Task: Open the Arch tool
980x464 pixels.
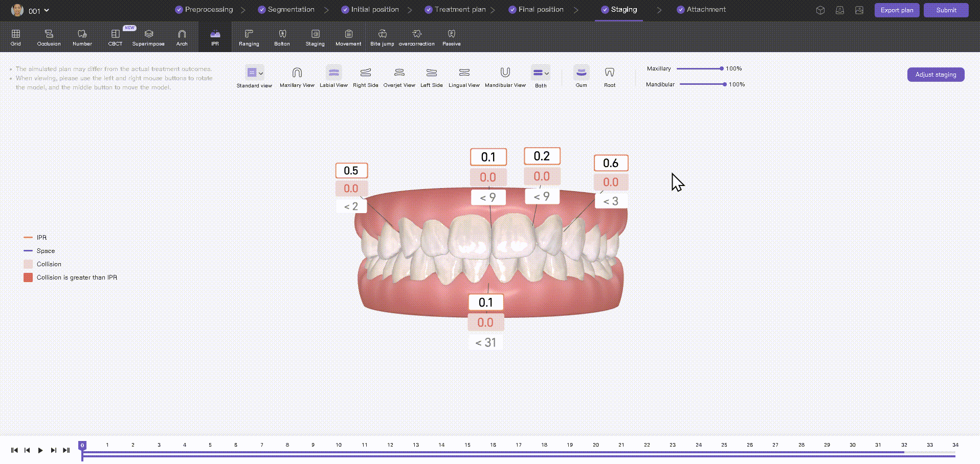Action: 182,37
